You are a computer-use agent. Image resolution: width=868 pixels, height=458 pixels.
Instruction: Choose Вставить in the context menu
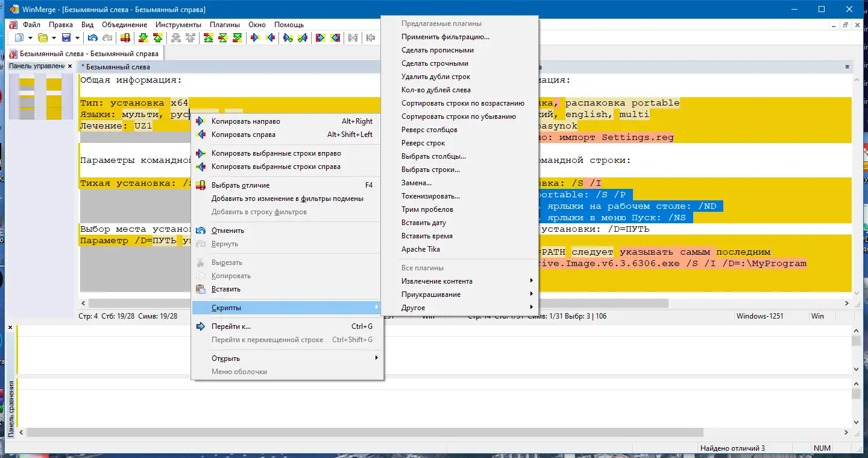point(287,289)
